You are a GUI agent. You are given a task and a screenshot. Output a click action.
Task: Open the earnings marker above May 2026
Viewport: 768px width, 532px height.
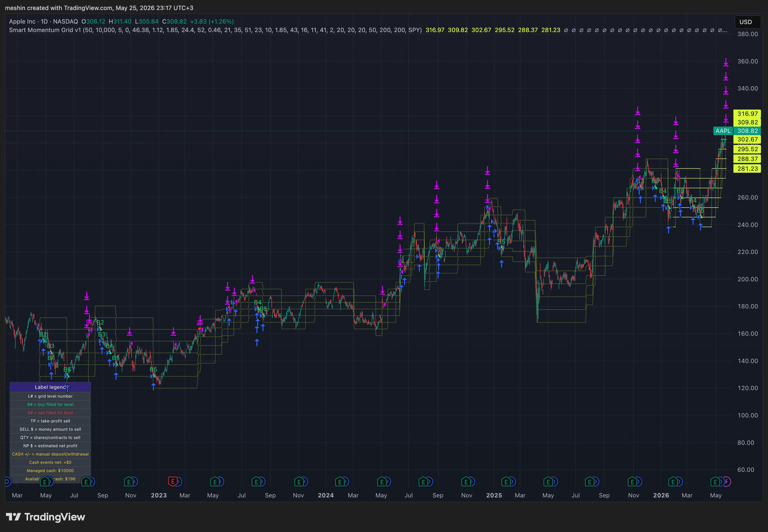point(715,482)
